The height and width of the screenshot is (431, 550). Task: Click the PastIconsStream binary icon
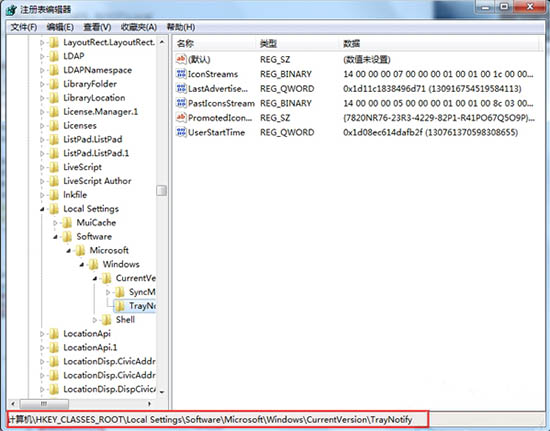tap(181, 103)
